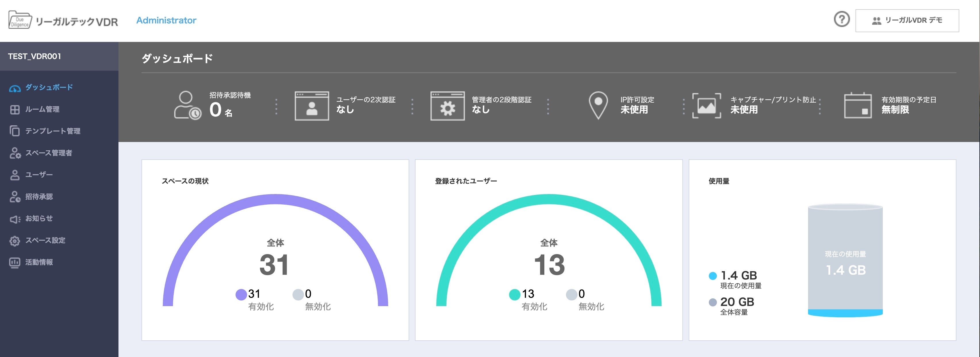980x357 pixels.
Task: Click the Due Diligence folder logo icon
Action: (x=20, y=20)
